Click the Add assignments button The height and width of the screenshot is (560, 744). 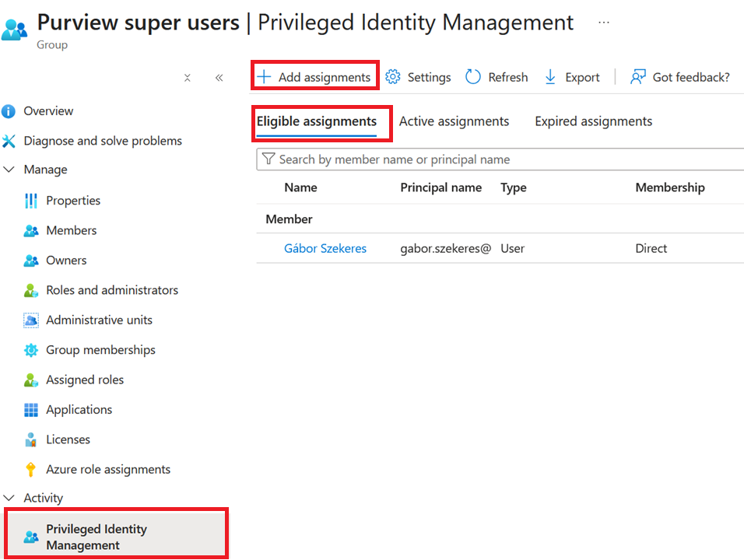pos(315,77)
